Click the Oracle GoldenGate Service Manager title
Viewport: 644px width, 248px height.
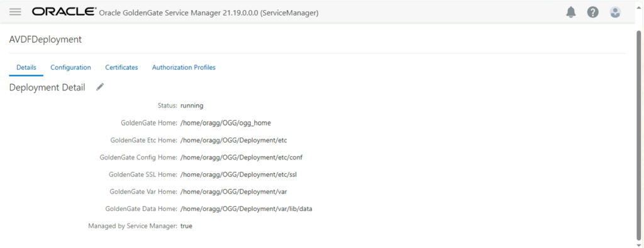209,13
